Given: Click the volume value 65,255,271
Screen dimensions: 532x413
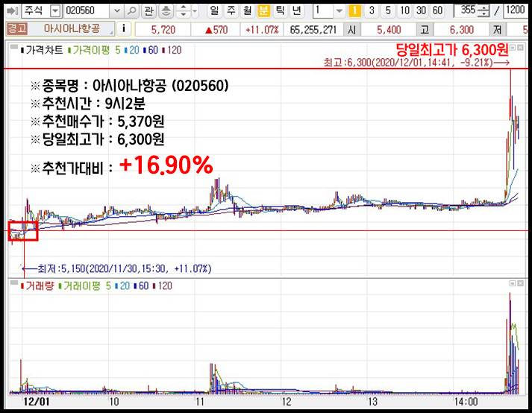Looking at the screenshot, I should pos(313,30).
